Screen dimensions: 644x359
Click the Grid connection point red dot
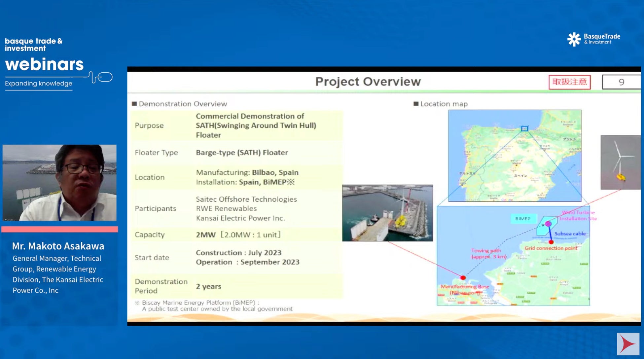point(551,242)
